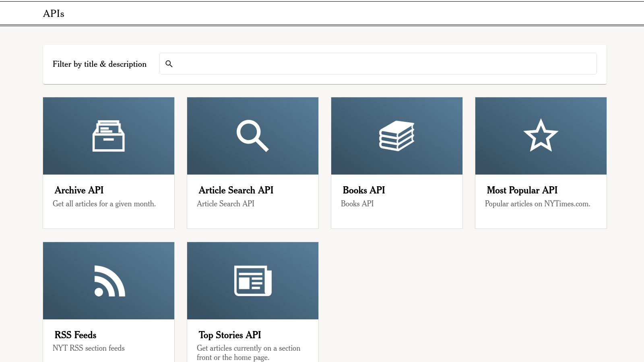Focus the filter by title text input

pyautogui.click(x=378, y=64)
